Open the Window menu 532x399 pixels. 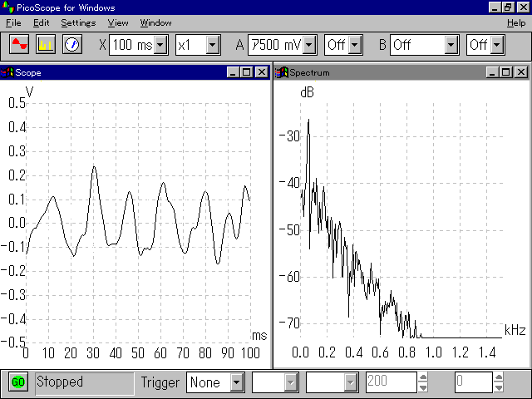pos(155,23)
